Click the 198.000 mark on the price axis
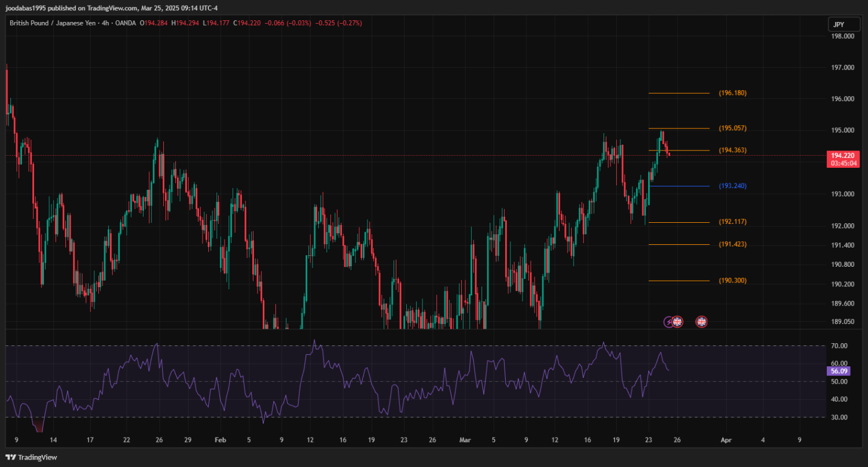The width and height of the screenshot is (868, 467). pos(842,36)
